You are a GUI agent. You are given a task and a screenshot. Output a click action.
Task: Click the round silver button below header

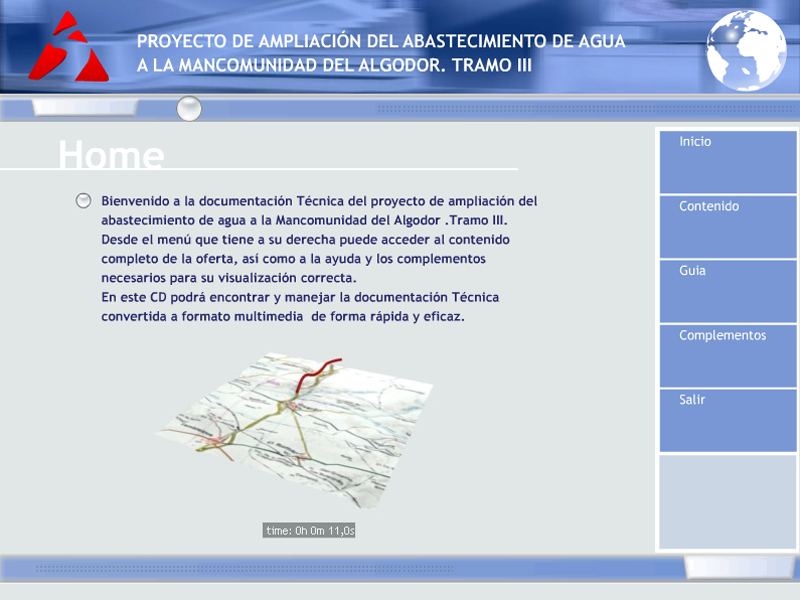point(189,109)
